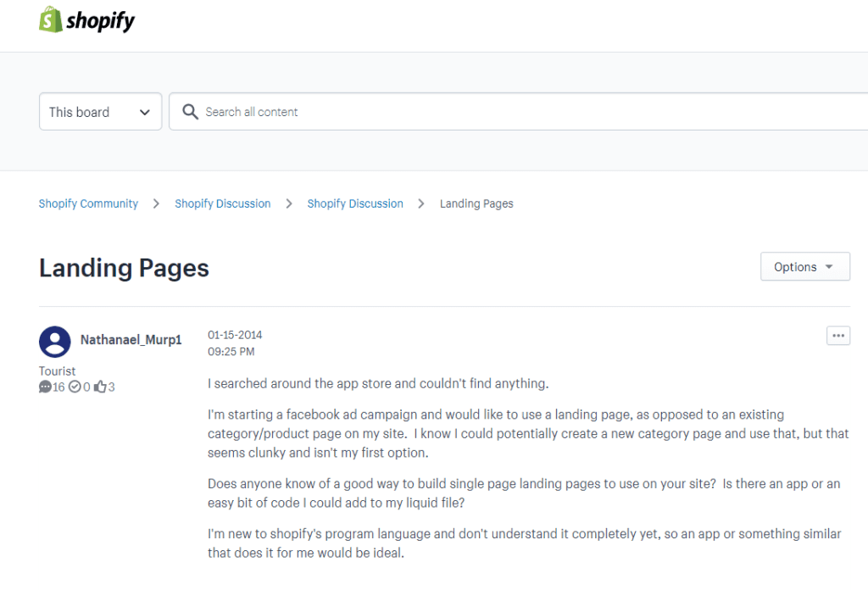Viewport: 868px width, 590px height.
Task: Expand the thread Options caret arrow
Action: [x=828, y=267]
